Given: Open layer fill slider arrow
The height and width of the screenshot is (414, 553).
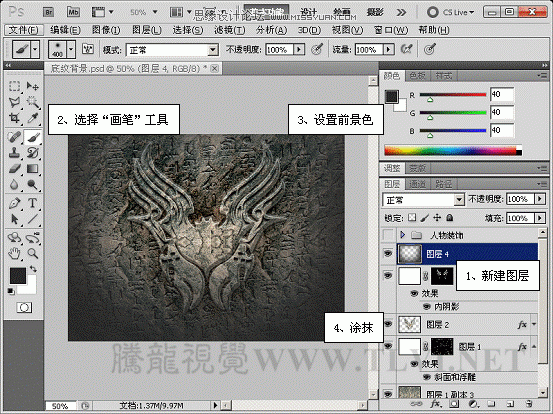Looking at the screenshot, I should (x=540, y=218).
